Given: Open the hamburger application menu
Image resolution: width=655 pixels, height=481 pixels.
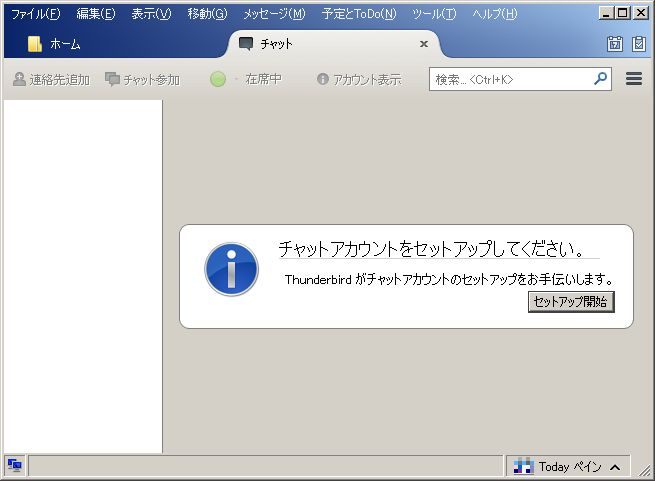Looking at the screenshot, I should (634, 79).
